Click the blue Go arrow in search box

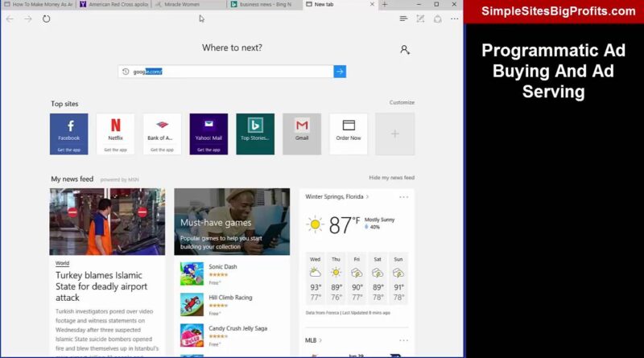[340, 72]
